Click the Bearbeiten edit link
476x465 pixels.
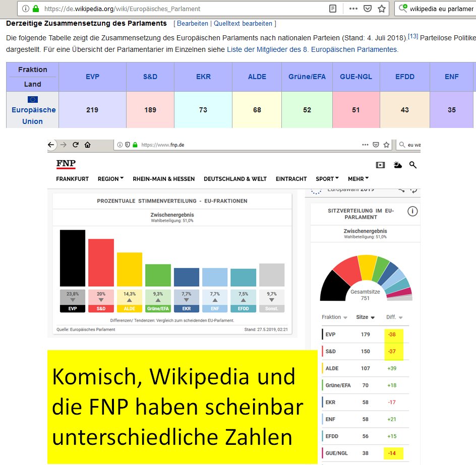pyautogui.click(x=193, y=23)
